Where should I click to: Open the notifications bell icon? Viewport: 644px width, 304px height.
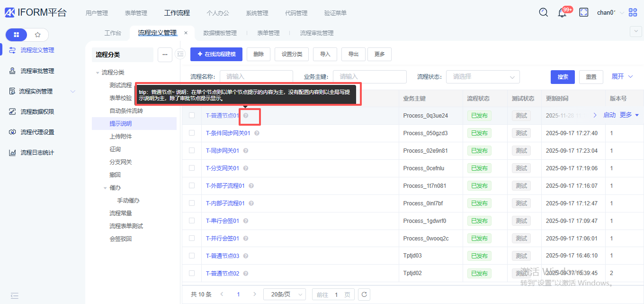click(x=562, y=13)
